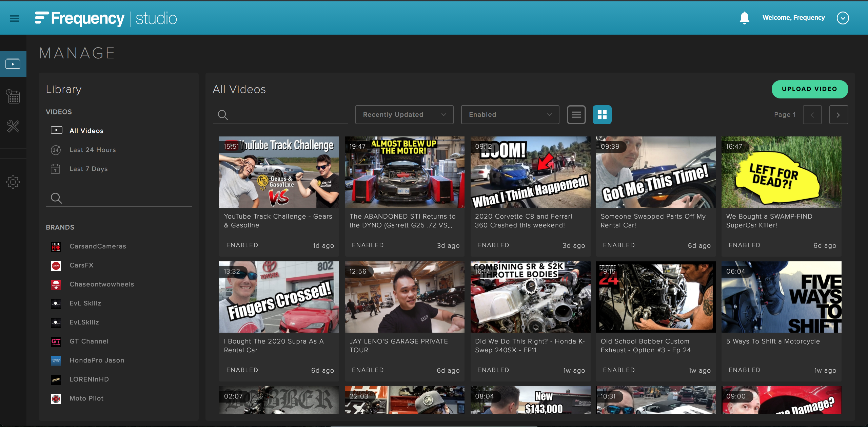Select the GT Channel brand
This screenshot has height=427, width=868.
coord(89,341)
